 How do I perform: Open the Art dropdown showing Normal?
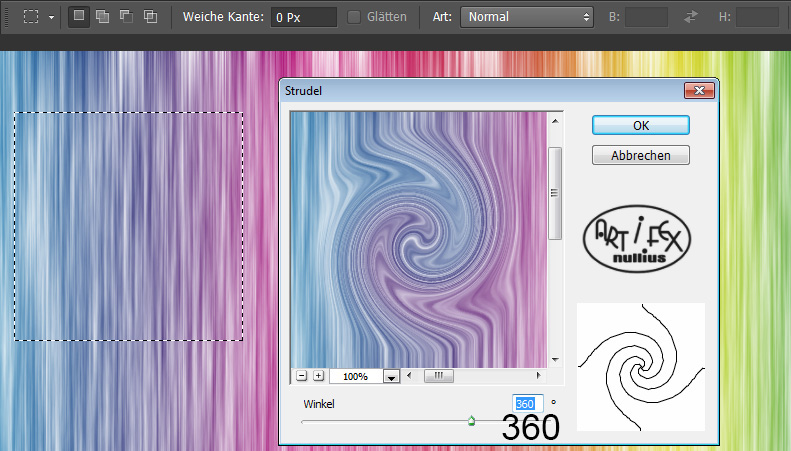click(527, 17)
